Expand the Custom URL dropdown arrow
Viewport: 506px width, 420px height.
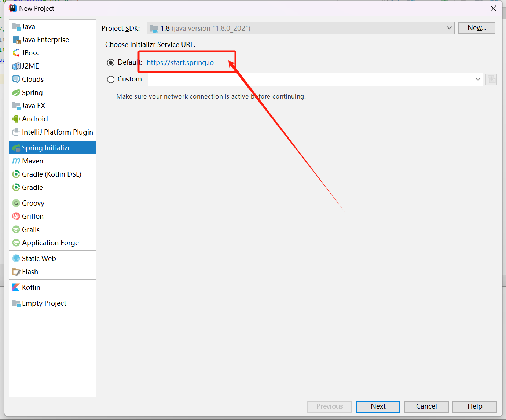point(478,79)
